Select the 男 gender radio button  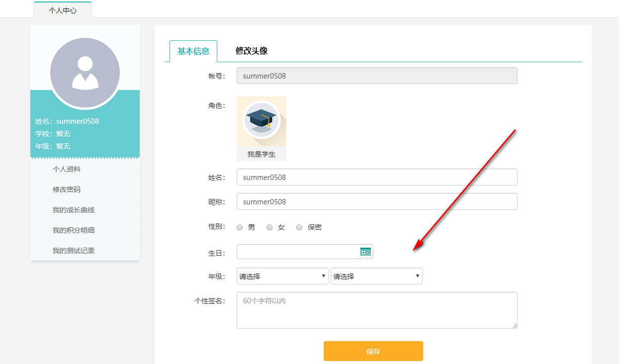(x=239, y=227)
